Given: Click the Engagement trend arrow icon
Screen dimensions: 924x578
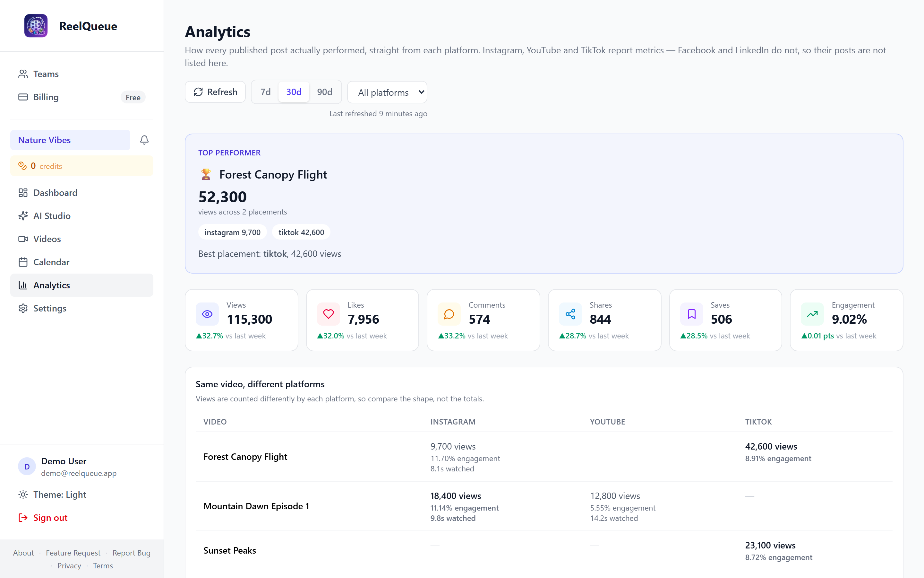Looking at the screenshot, I should [x=812, y=314].
